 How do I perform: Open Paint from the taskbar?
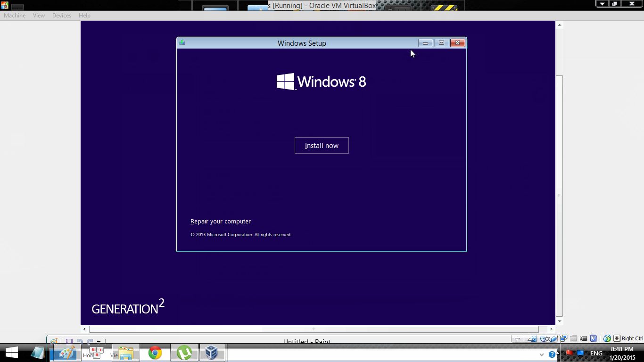[x=67, y=353]
